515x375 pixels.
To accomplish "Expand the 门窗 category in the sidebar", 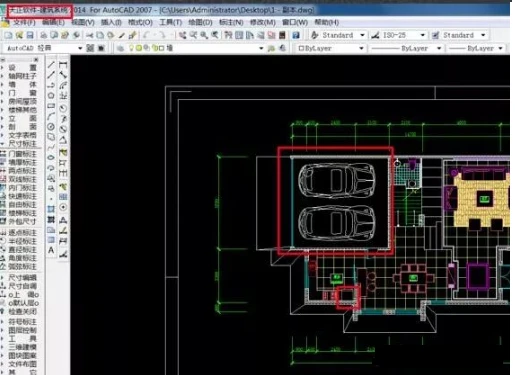I will [x=19, y=93].
